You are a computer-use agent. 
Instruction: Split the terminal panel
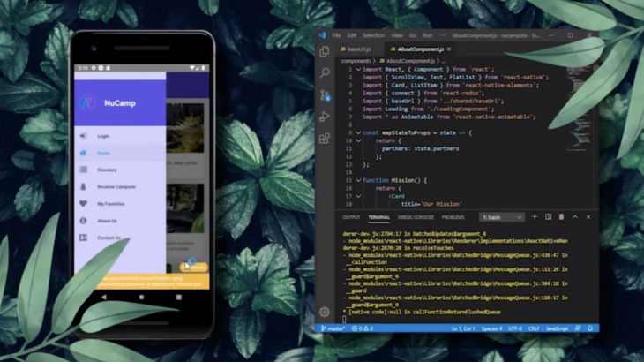(548, 217)
